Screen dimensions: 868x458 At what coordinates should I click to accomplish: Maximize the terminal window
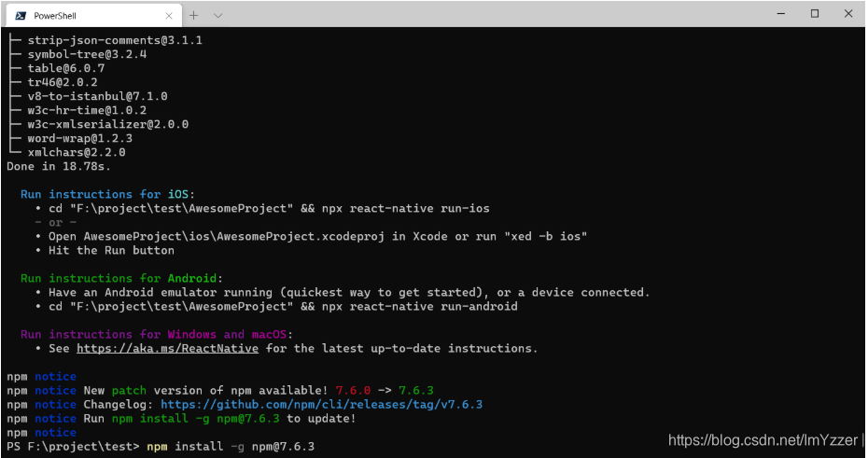815,13
